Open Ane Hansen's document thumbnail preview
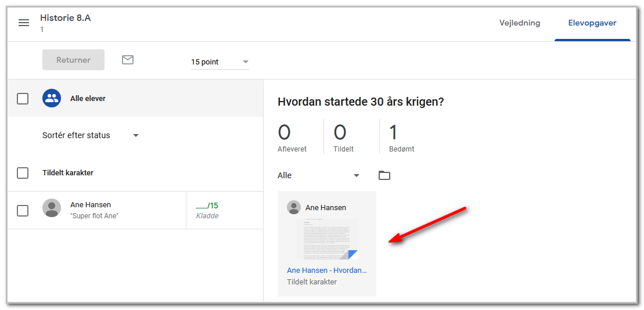644x310 pixels. [x=327, y=239]
